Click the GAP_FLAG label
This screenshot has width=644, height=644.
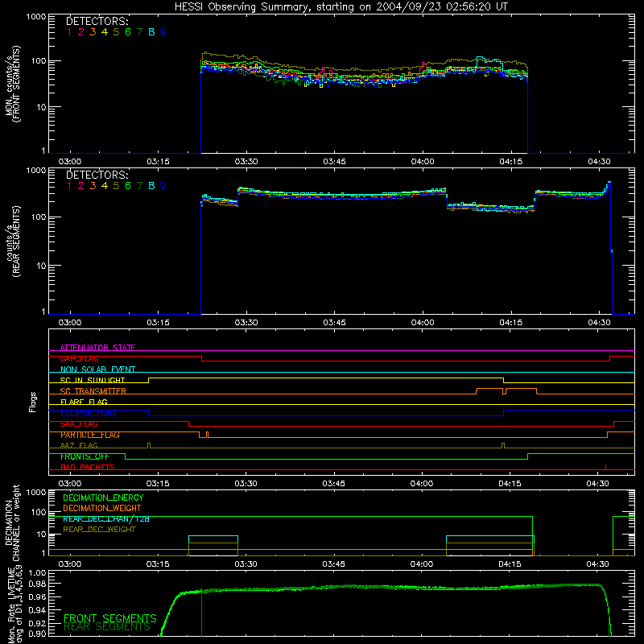tap(79, 358)
